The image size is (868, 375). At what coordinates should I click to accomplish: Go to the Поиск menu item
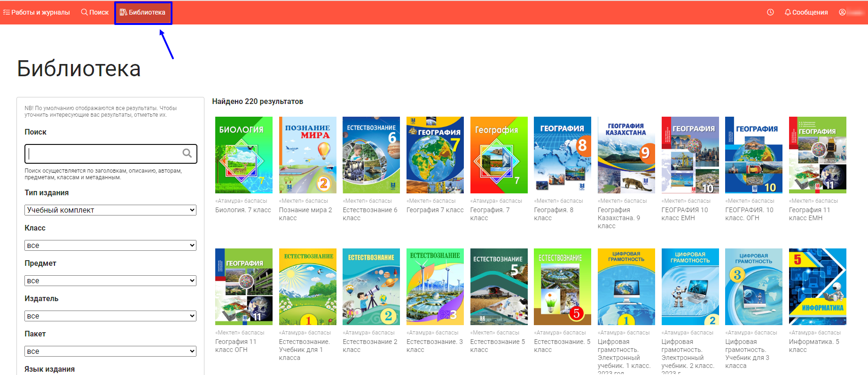[95, 12]
